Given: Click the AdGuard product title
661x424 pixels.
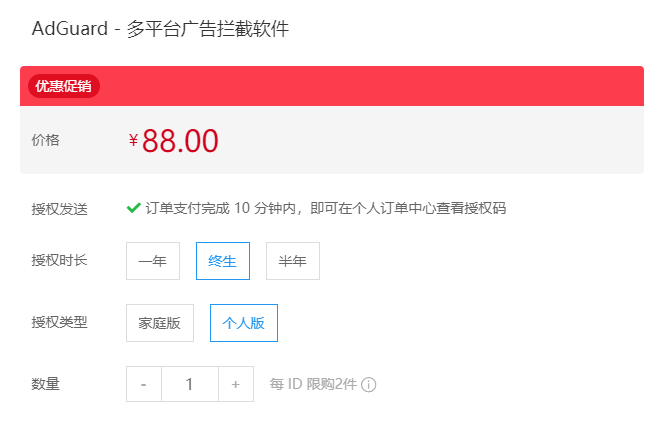Looking at the screenshot, I should coord(161,29).
